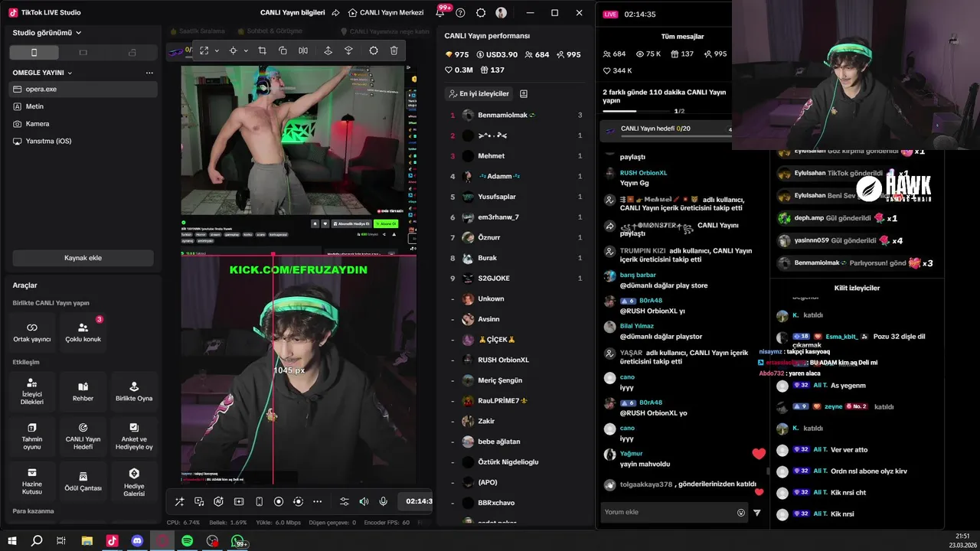Open Windows Start menu
This screenshot has width=980, height=551.
point(12,541)
